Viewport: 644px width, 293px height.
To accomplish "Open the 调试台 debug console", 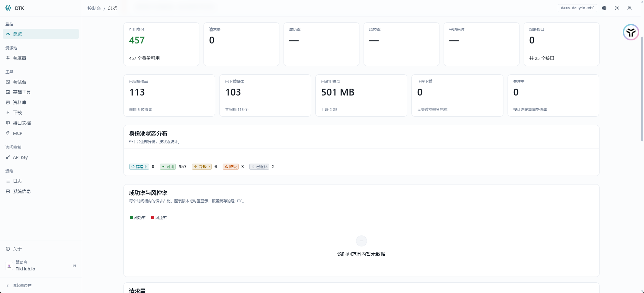I will click(41, 82).
